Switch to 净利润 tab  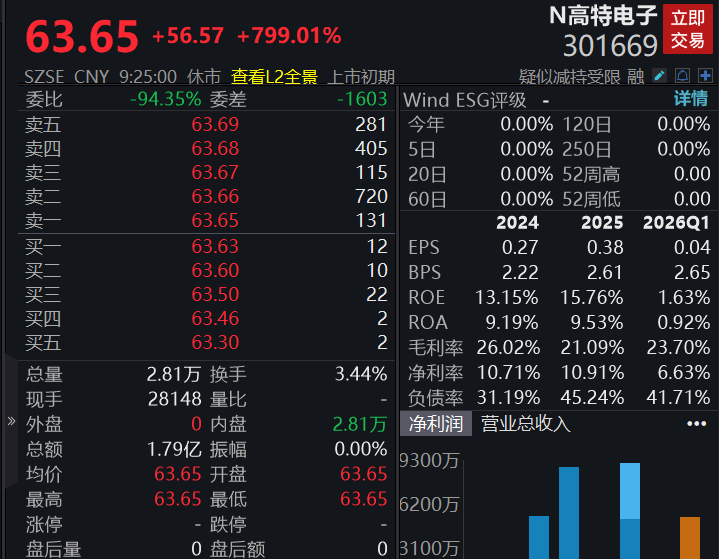click(436, 424)
